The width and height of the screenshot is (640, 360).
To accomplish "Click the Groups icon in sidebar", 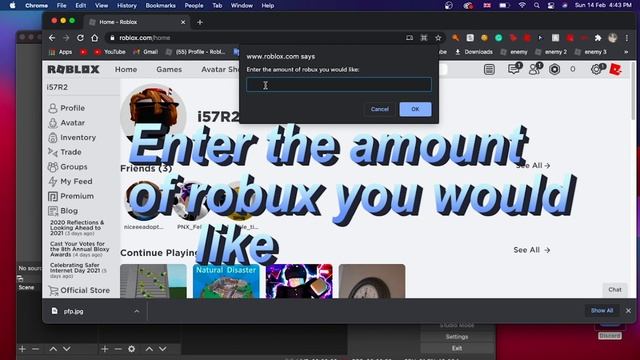I will click(x=53, y=167).
